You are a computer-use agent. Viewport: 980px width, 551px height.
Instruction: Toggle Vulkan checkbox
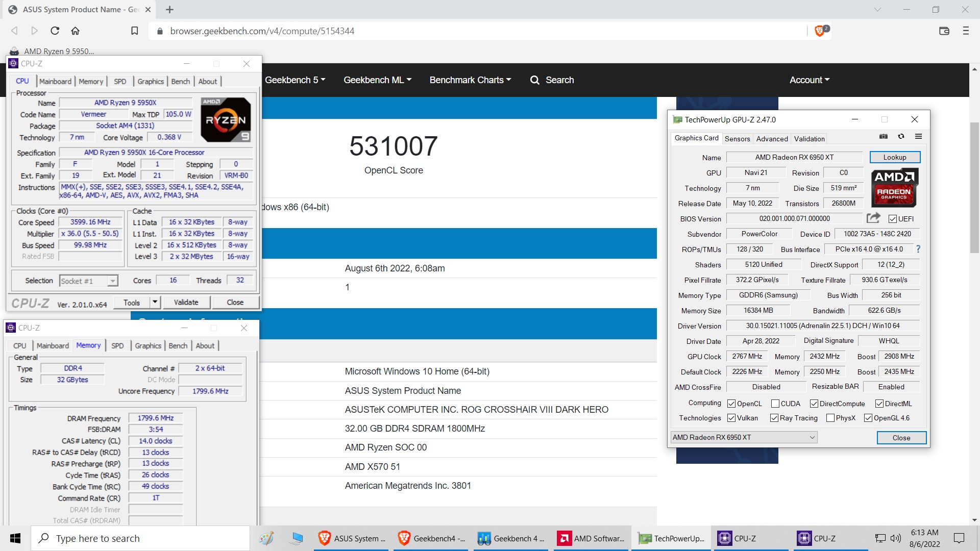coord(731,418)
